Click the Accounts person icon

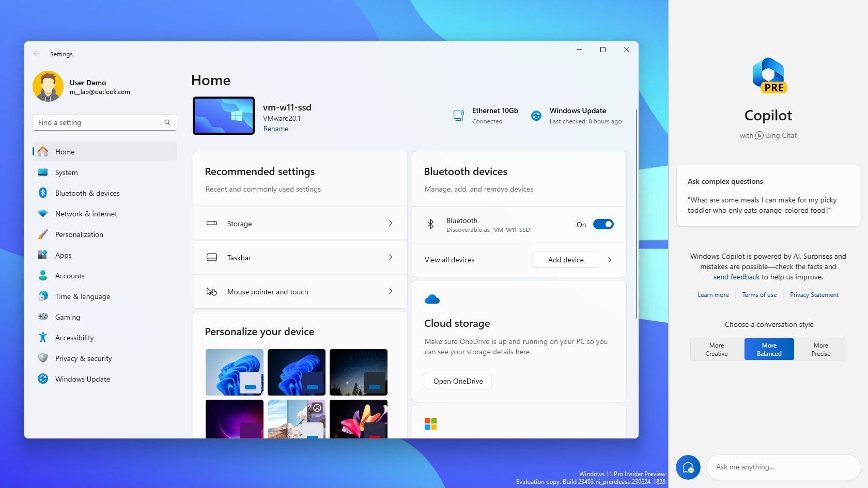tap(43, 275)
